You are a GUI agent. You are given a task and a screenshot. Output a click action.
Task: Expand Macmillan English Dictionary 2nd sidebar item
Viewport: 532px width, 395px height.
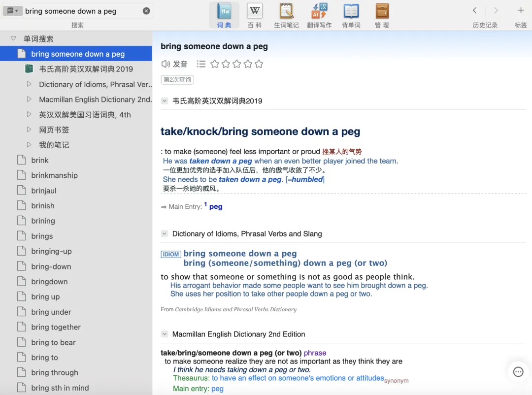click(x=29, y=99)
